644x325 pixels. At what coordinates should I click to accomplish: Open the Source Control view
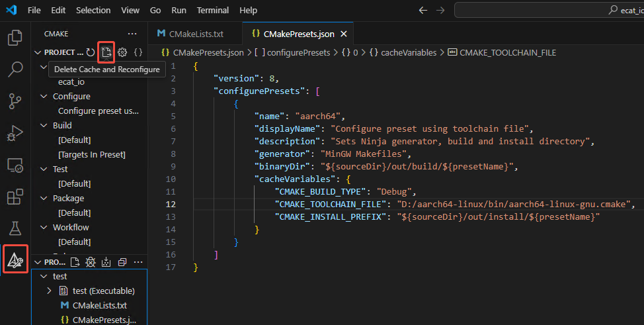(15, 101)
